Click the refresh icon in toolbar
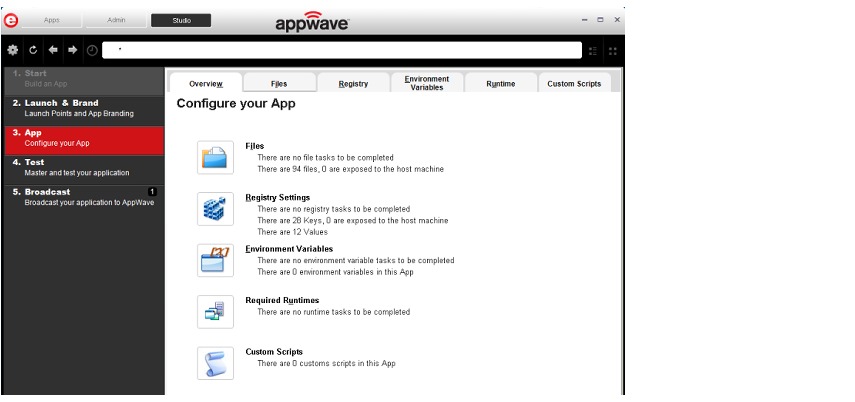855x402 pixels. [x=33, y=50]
